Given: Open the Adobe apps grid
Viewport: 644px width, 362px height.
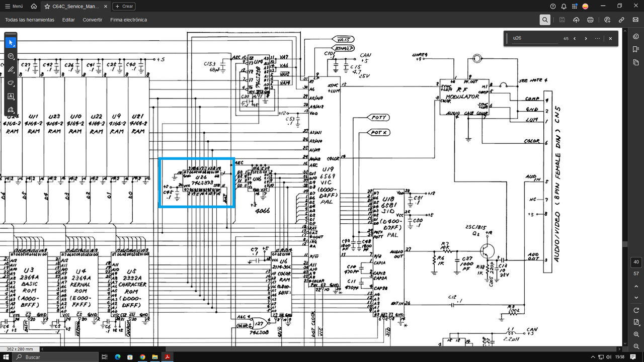Looking at the screenshot, I should (574, 6).
